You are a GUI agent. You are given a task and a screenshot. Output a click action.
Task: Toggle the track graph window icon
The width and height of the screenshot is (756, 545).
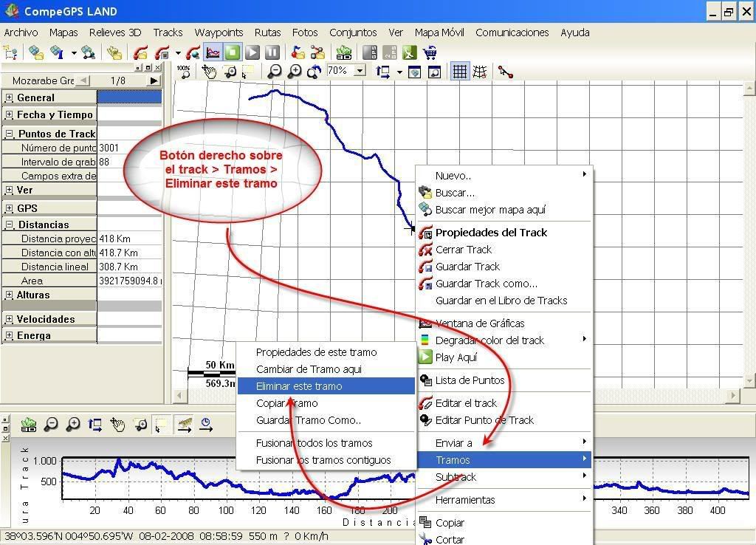coord(213,52)
